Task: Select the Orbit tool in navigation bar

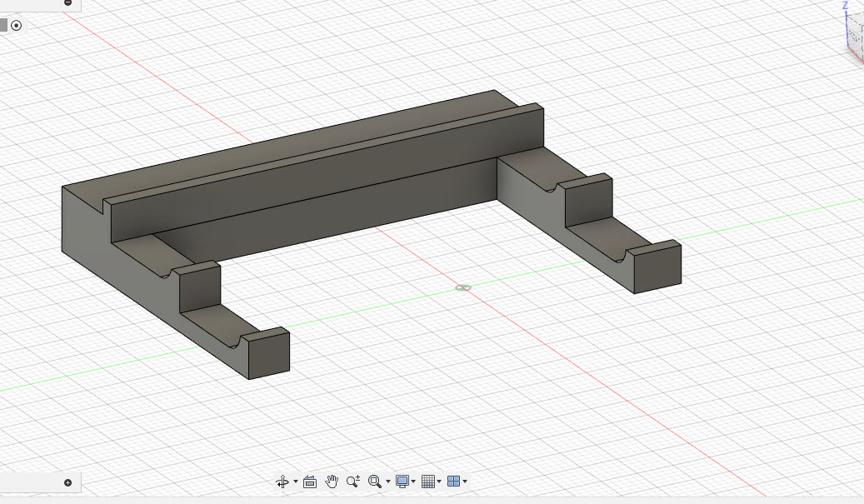Action: [x=282, y=482]
